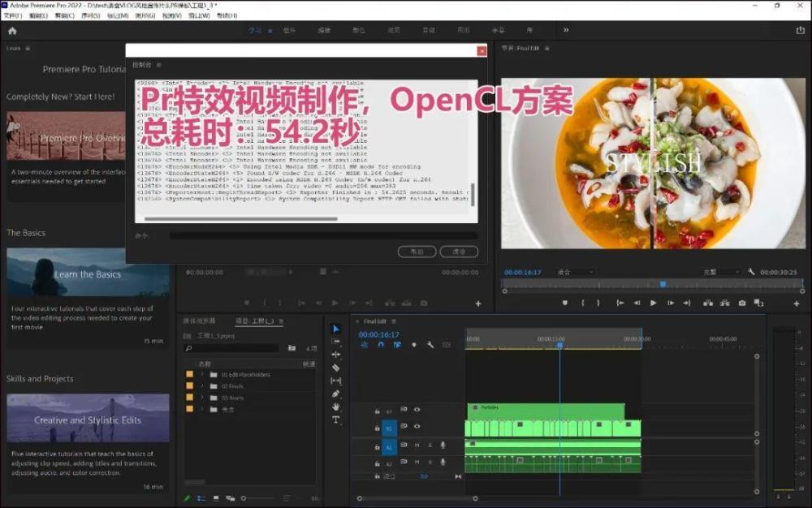Image resolution: width=812 pixels, height=508 pixels.
Task: Select the Selection arrow tool
Action: 336,329
